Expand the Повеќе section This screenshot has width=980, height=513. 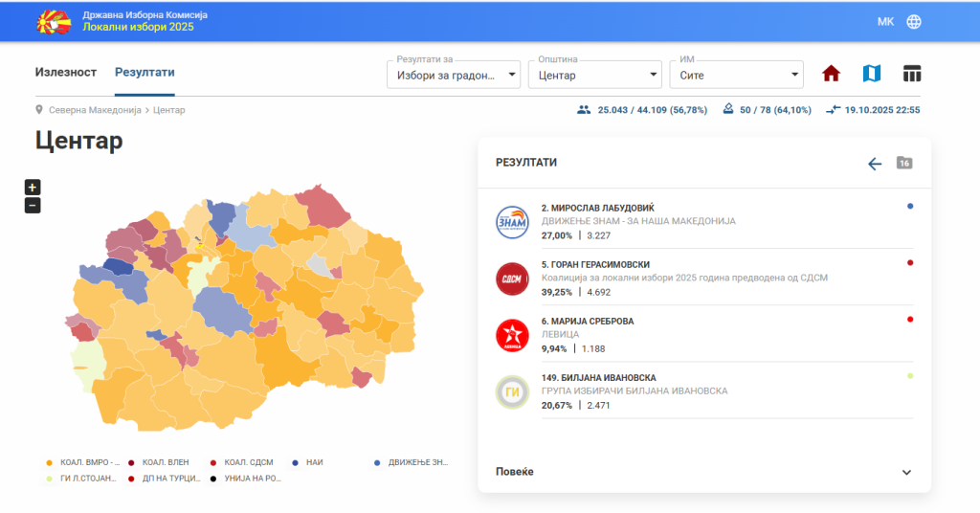click(703, 472)
